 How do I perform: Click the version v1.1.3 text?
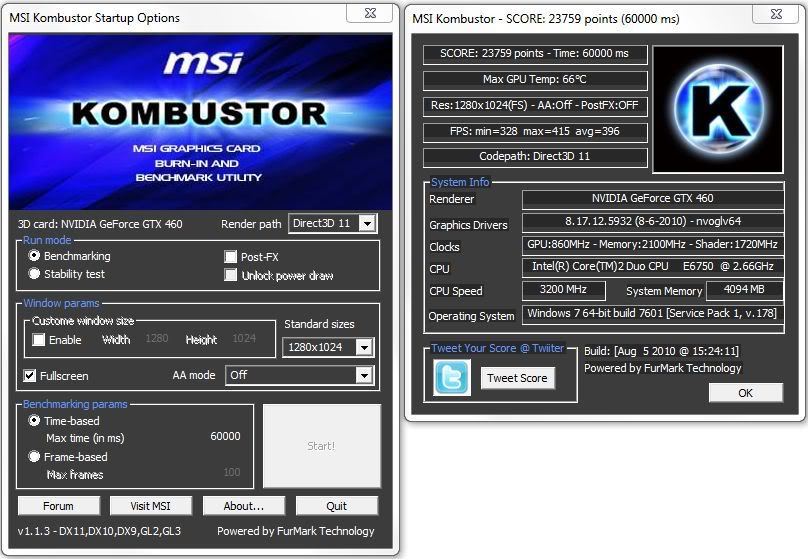click(99, 531)
